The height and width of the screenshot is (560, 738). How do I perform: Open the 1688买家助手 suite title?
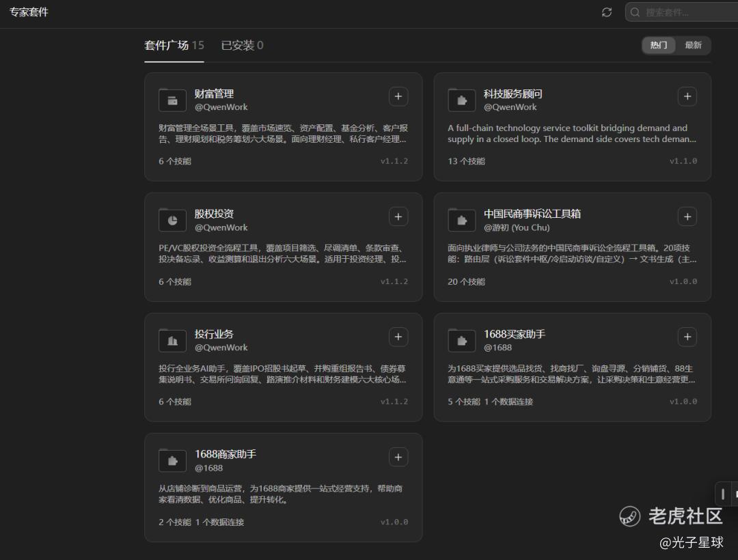[515, 335]
